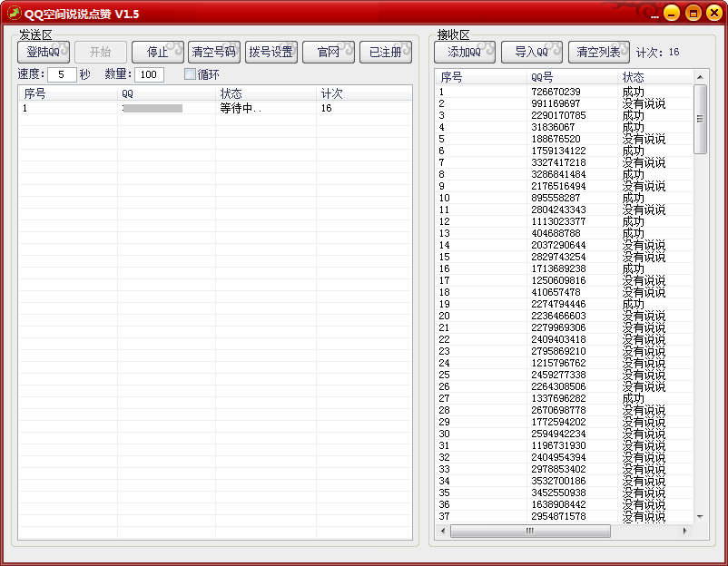Click 成功 status for 726670239
728x566 pixels.
point(634,92)
